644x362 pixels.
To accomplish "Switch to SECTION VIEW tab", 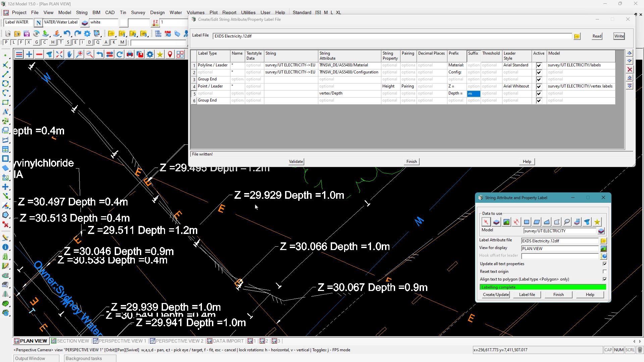I will [x=70, y=341].
